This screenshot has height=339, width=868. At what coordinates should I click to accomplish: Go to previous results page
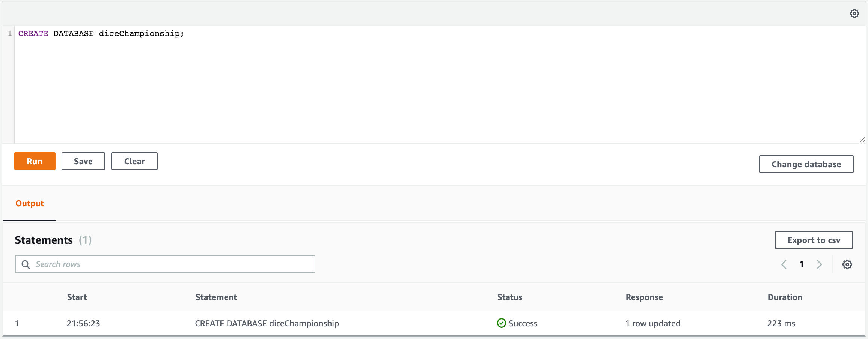coord(784,264)
